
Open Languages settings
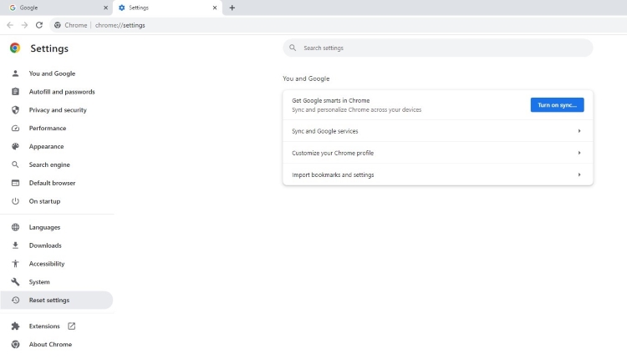click(x=57, y=227)
